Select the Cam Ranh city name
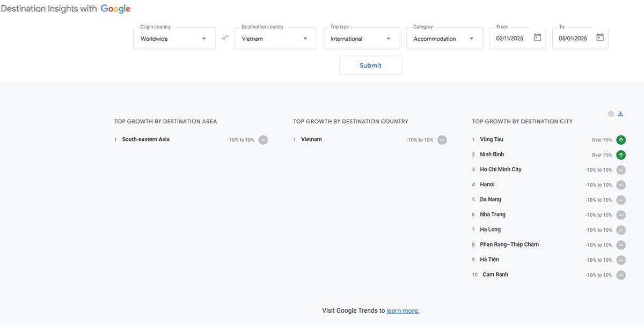The image size is (644, 325). click(495, 275)
